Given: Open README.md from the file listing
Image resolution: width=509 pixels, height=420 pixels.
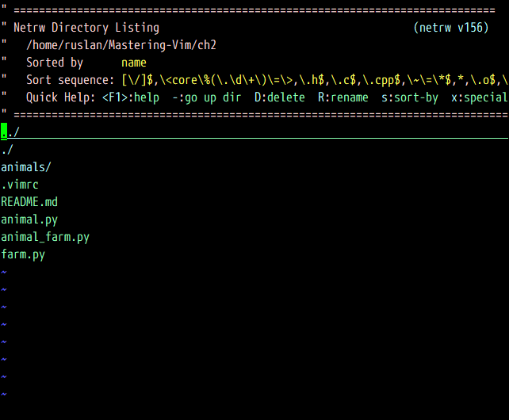Looking at the screenshot, I should click(29, 202).
